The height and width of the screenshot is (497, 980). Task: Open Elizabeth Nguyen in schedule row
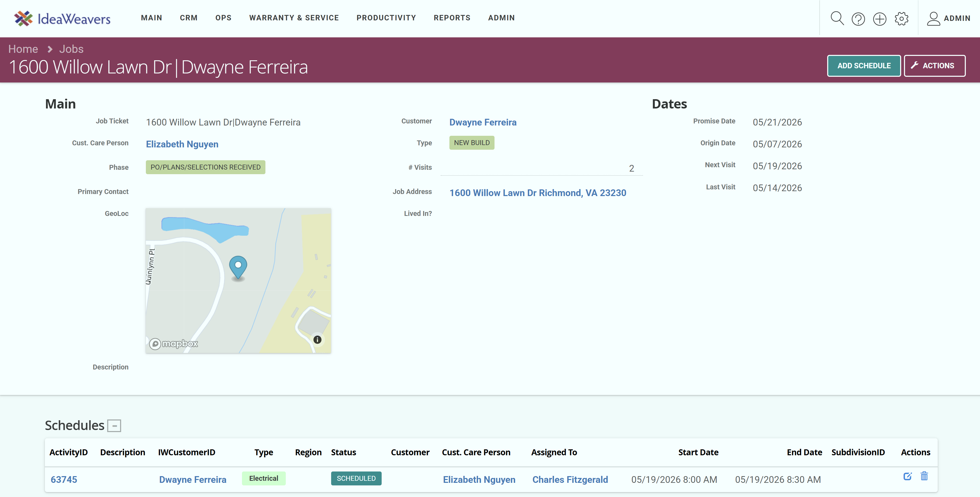(x=479, y=480)
